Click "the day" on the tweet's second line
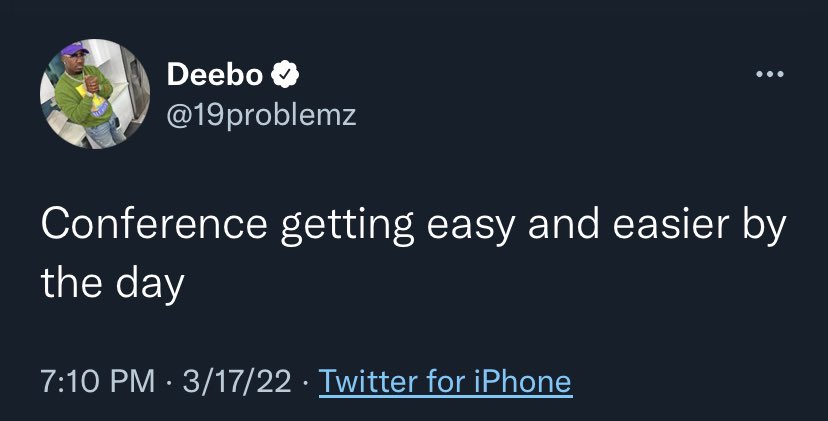This screenshot has height=421, width=828. click(112, 284)
